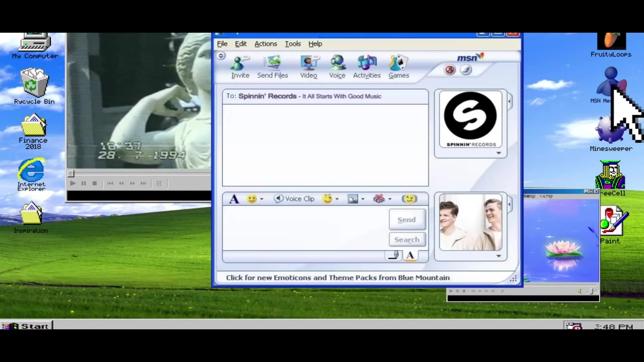Click Spinnin' Records contact name
The image size is (644, 362).
[x=267, y=96]
